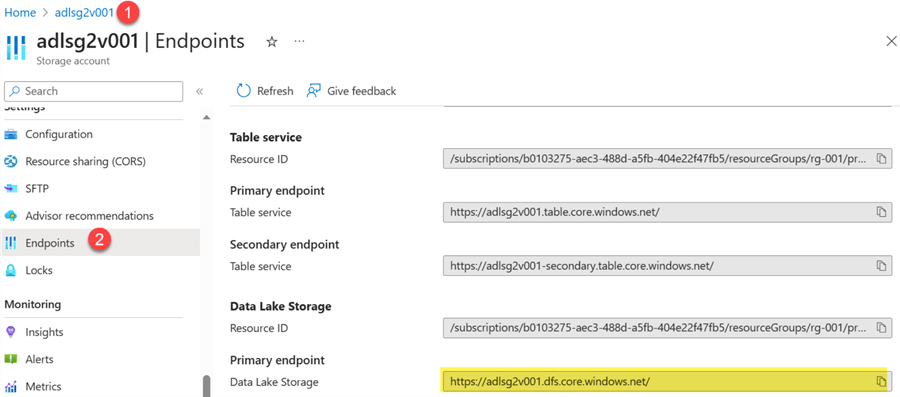This screenshot has height=397, width=900.
Task: Click the Configuration sidebar icon
Action: [11, 135]
